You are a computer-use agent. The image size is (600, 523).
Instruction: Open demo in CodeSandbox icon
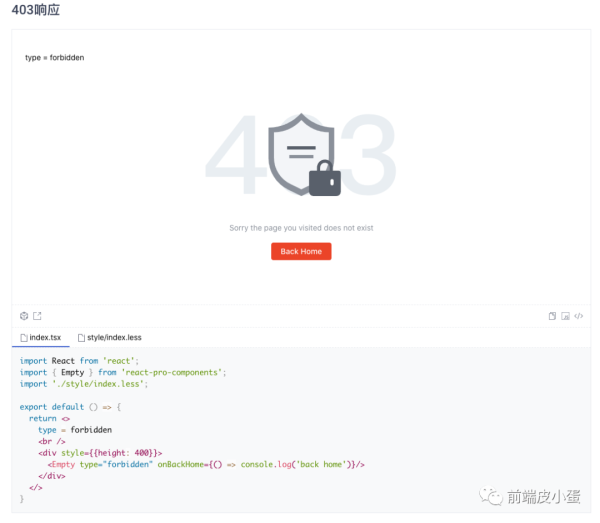point(24,316)
